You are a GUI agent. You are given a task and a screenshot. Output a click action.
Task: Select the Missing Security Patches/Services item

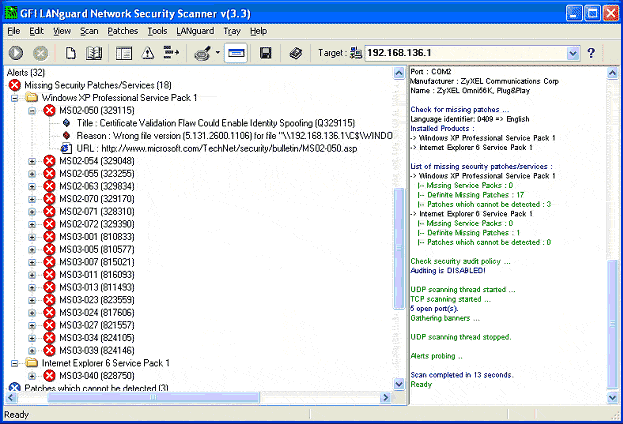[x=97, y=86]
